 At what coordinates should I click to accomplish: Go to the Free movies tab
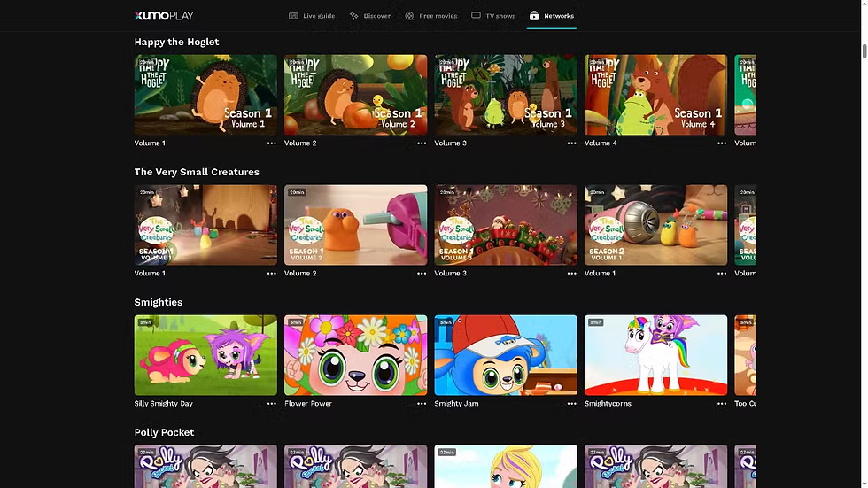coord(430,15)
